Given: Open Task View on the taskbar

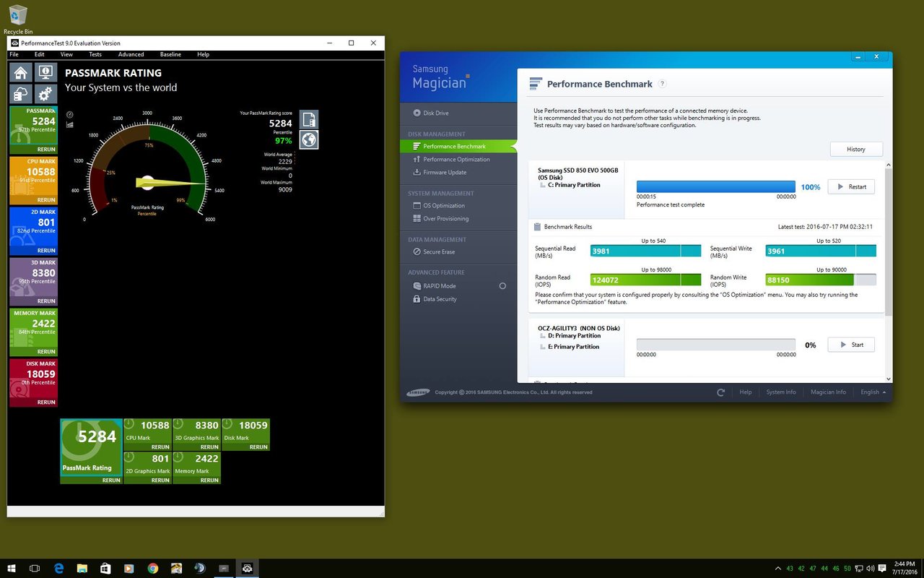Looking at the screenshot, I should (35, 569).
